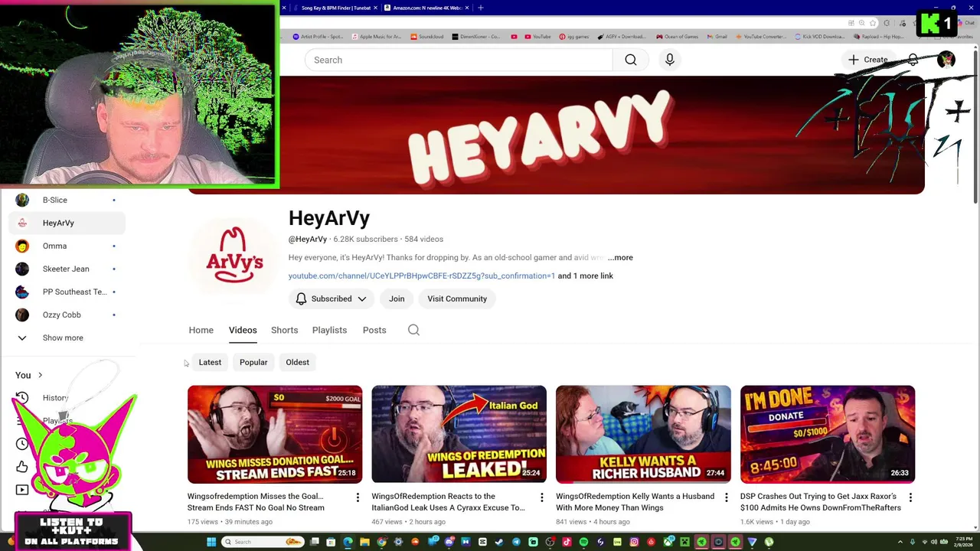Screen dimensions: 980x551
Task: Open the Posts tab
Action: tap(374, 330)
